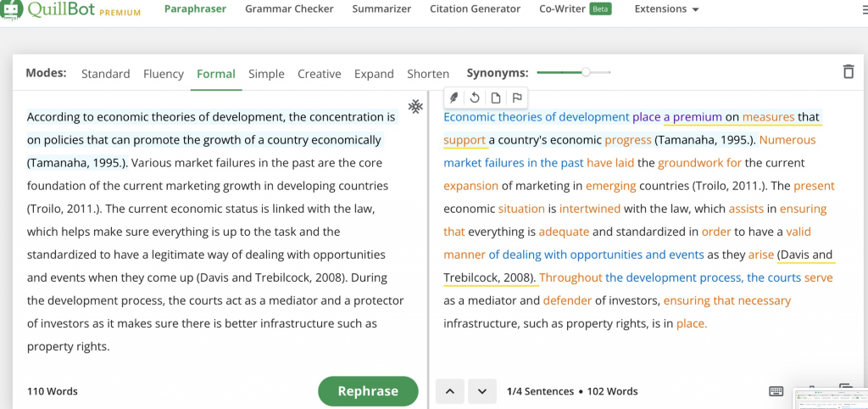Open the Extensions dropdown menu
The height and width of the screenshot is (409, 868).
coord(666,8)
